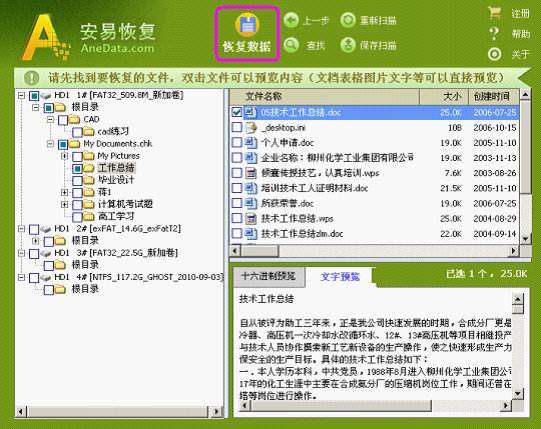Image resolution: width=541 pixels, height=429 pixels.
Task: Click the 文件名称 column header
Action: point(324,96)
